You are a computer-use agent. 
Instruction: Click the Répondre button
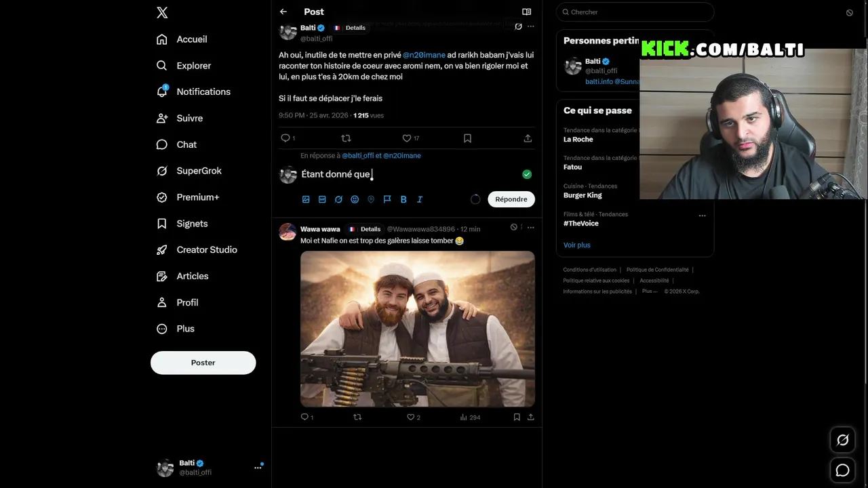pos(511,199)
